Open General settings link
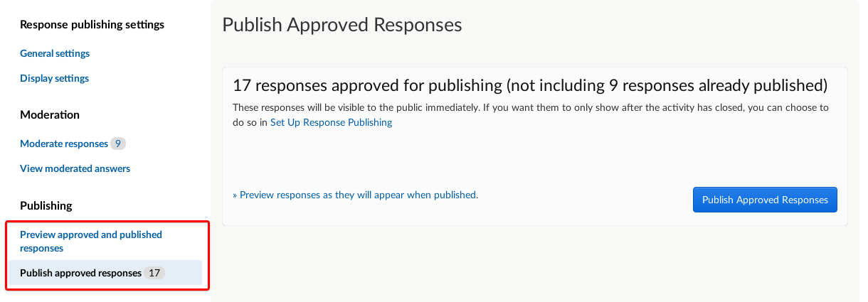The height and width of the screenshot is (302, 868). click(55, 53)
